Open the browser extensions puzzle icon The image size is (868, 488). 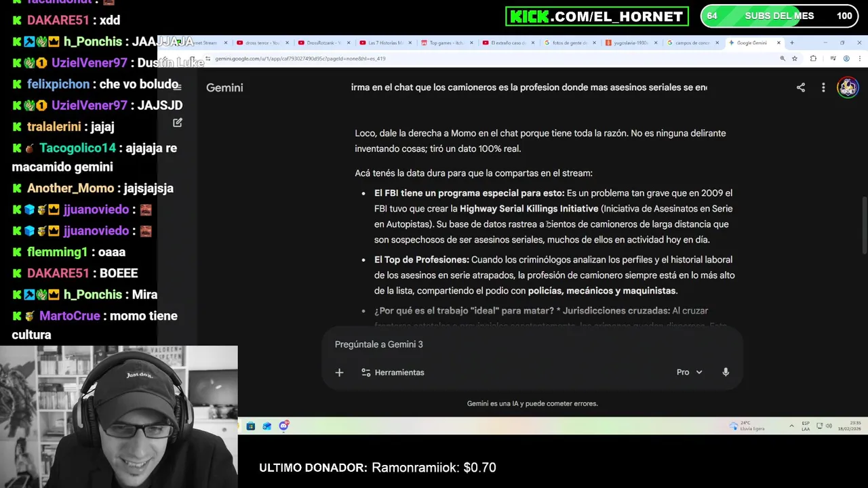click(x=813, y=58)
